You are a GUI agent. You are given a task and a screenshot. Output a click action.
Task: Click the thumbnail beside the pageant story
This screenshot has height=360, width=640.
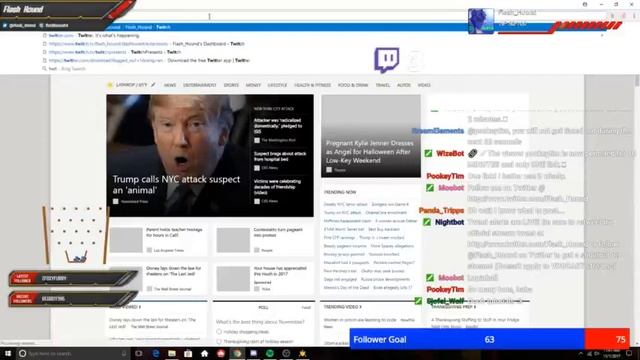[233, 240]
